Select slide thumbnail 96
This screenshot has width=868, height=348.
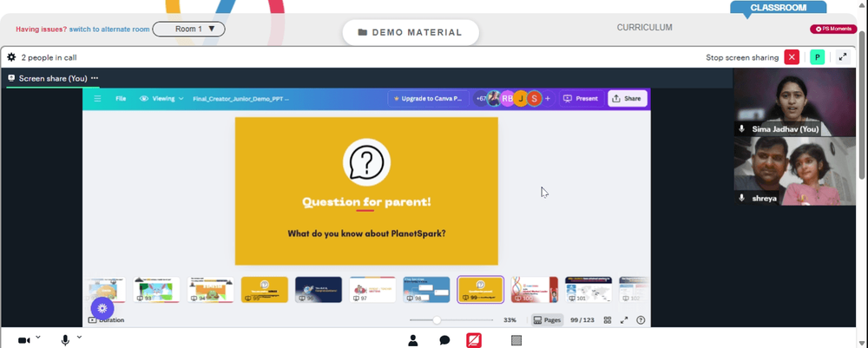coord(319,290)
